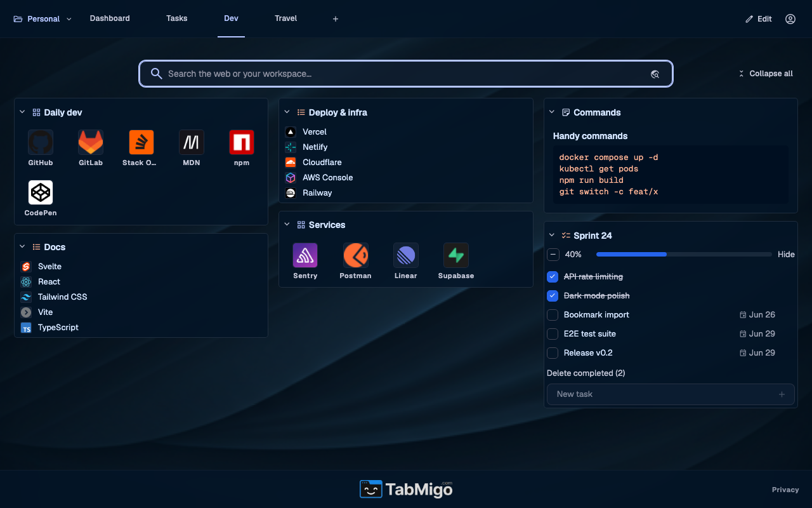The image size is (812, 508).
Task: Click the Cloudflare icon in Deploy & infra
Action: coord(291,163)
